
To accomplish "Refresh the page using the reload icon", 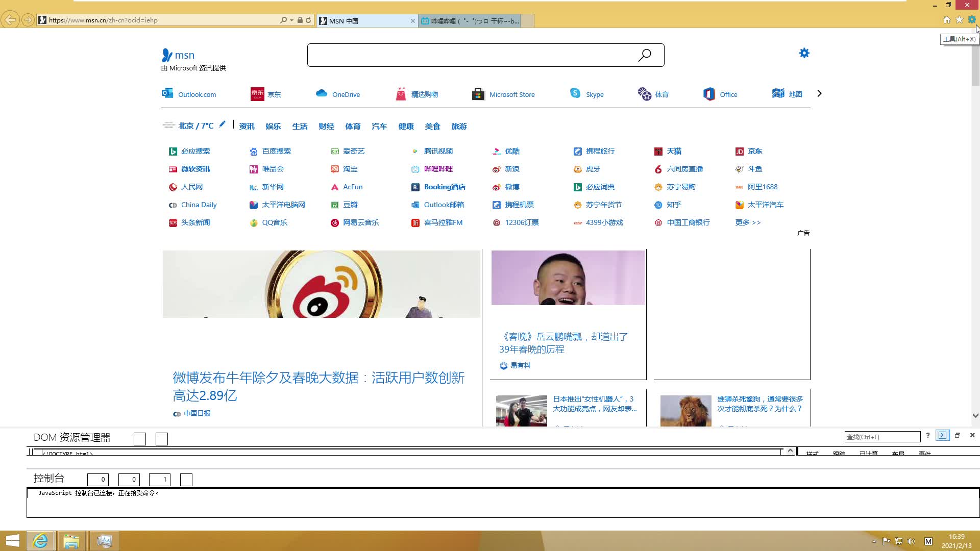I will click(x=308, y=20).
